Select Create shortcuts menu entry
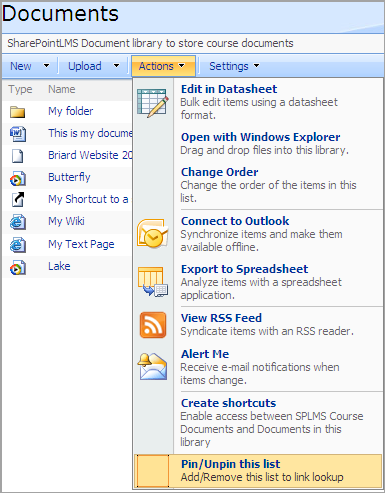This screenshot has height=494, width=386. (228, 403)
